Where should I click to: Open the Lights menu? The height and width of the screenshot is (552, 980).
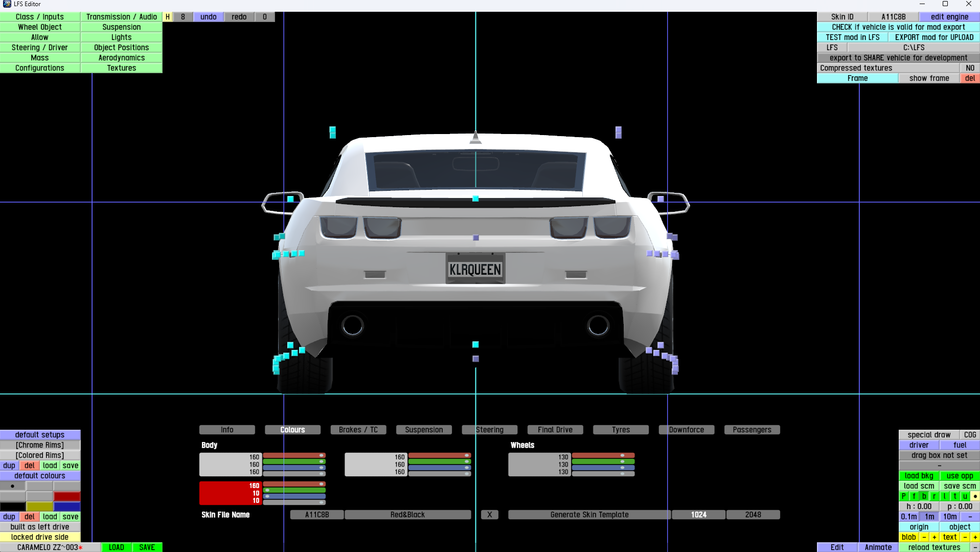[122, 37]
